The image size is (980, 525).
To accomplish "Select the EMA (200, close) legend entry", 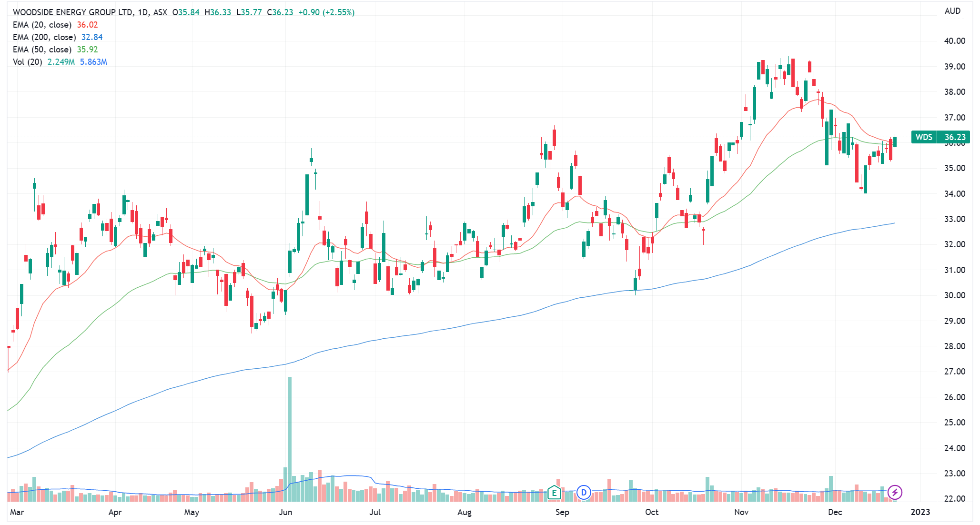I will [44, 37].
